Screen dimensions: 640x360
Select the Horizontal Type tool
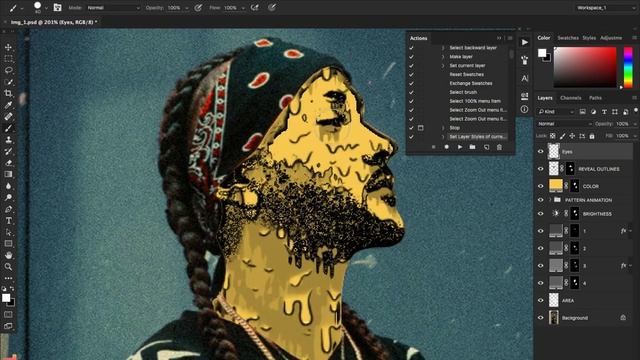tap(8, 221)
